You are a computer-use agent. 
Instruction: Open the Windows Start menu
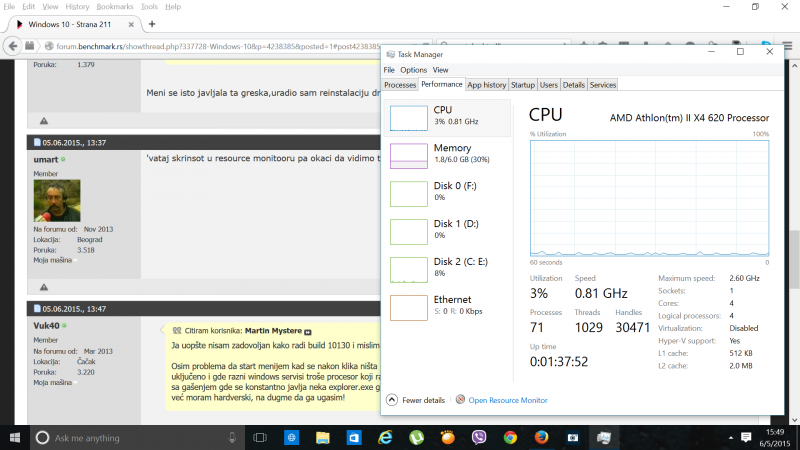15,438
